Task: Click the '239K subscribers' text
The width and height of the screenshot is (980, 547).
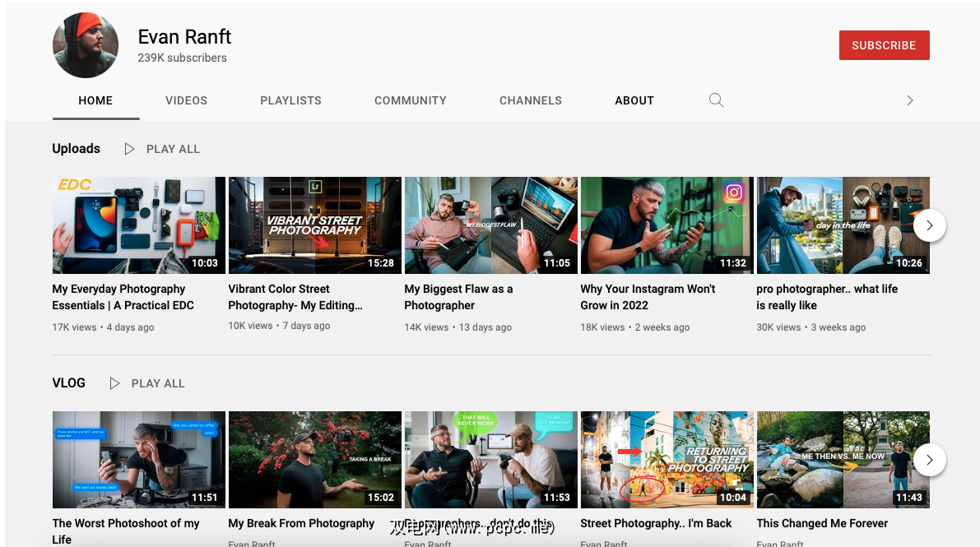Action: tap(182, 58)
